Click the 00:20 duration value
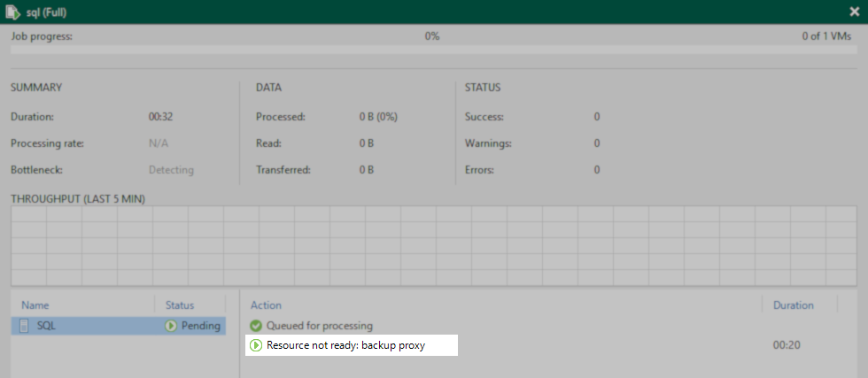Image resolution: width=868 pixels, height=378 pixels. click(x=787, y=345)
